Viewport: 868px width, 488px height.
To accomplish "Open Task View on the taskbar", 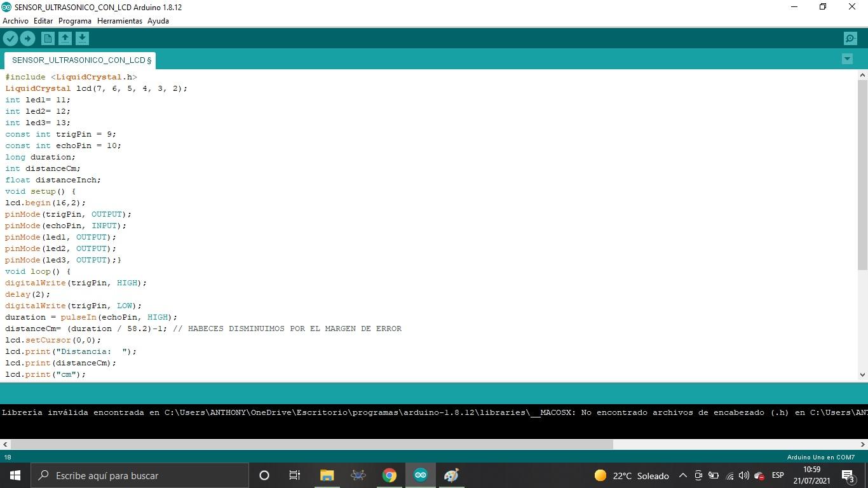I will click(x=295, y=475).
